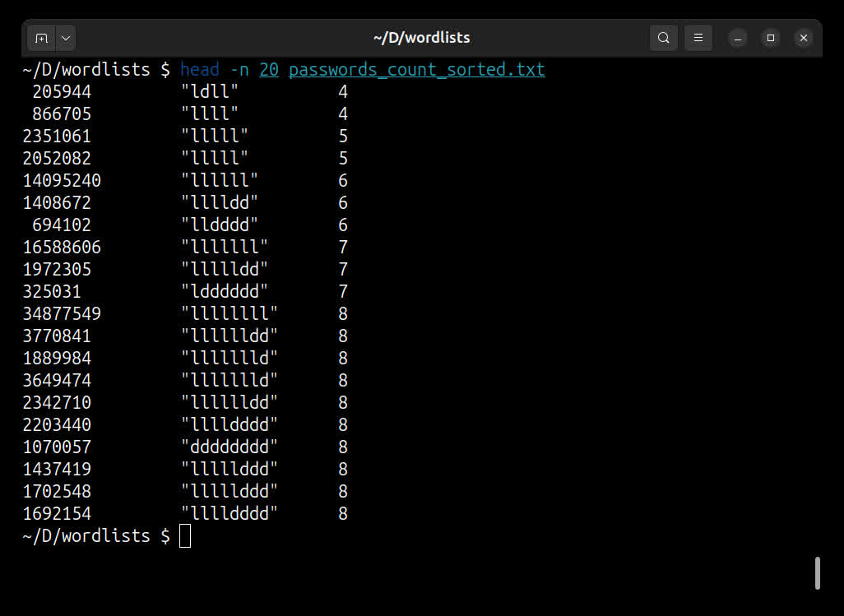This screenshot has height=616, width=844.
Task: Click the -n flag in the command
Action: click(x=239, y=70)
